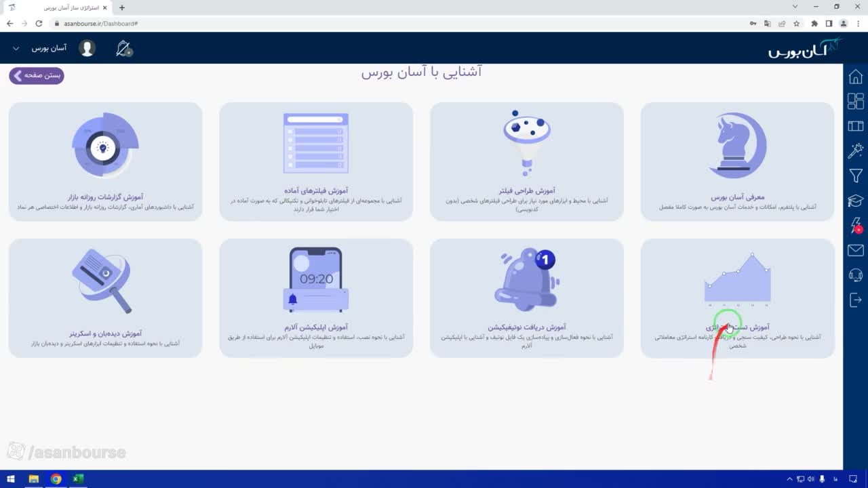Open the lightning bolt alerts icon

[856, 226]
